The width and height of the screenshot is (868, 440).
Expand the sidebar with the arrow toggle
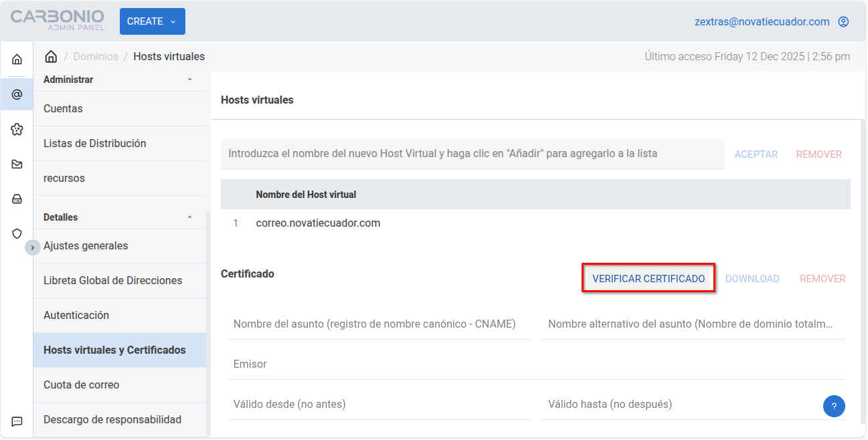pos(33,247)
